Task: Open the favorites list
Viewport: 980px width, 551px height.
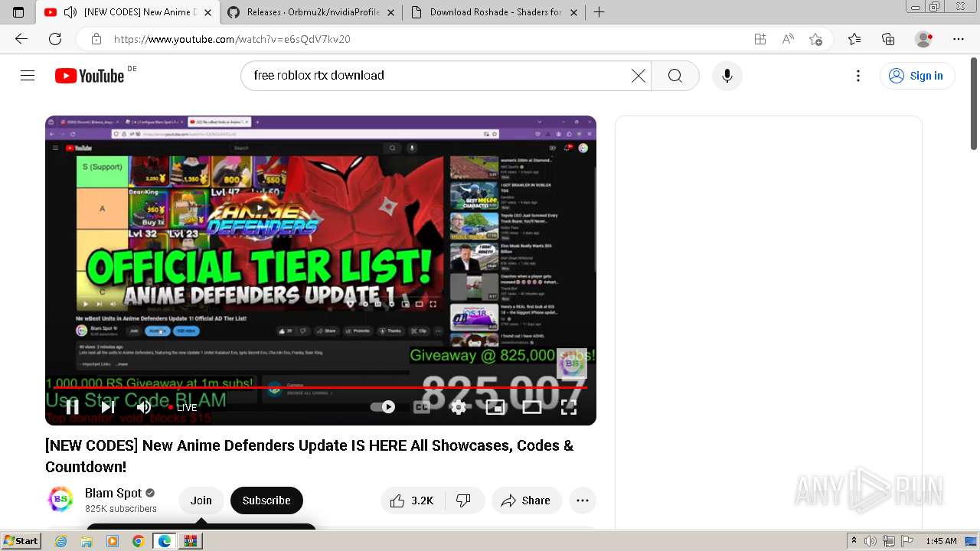Action: tap(854, 39)
